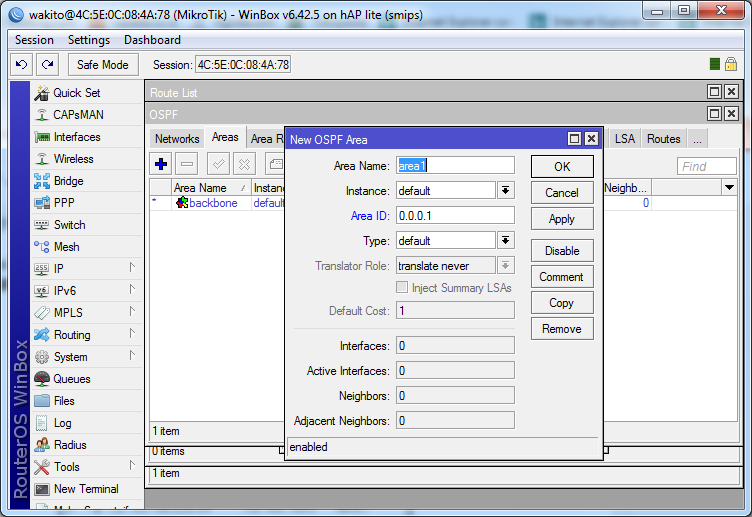Click the Comment button in the dialog
The height and width of the screenshot is (517, 752).
562,277
